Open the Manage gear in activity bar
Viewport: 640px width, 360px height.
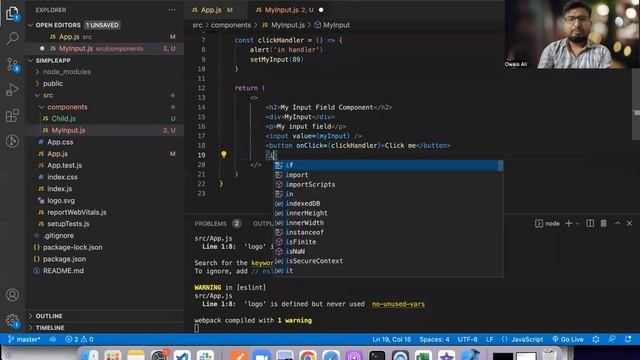click(12, 320)
